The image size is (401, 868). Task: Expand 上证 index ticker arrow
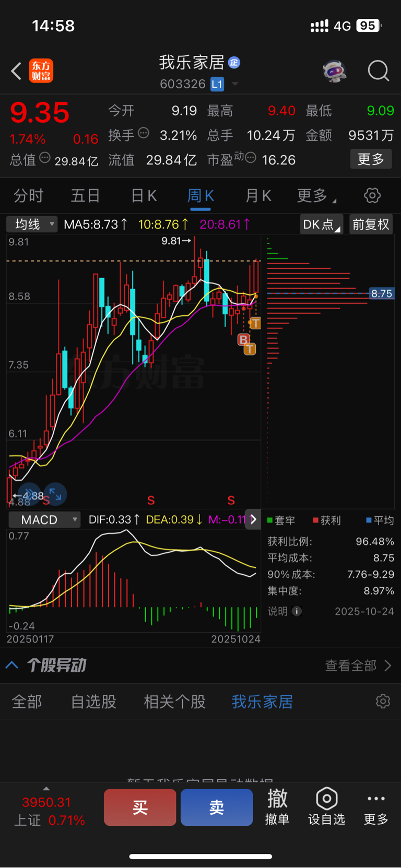tap(46, 789)
